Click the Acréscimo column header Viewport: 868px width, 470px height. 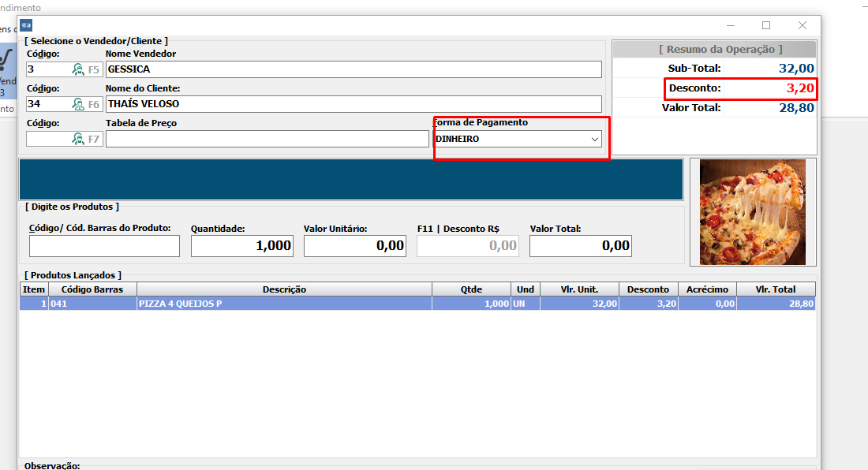[707, 289]
